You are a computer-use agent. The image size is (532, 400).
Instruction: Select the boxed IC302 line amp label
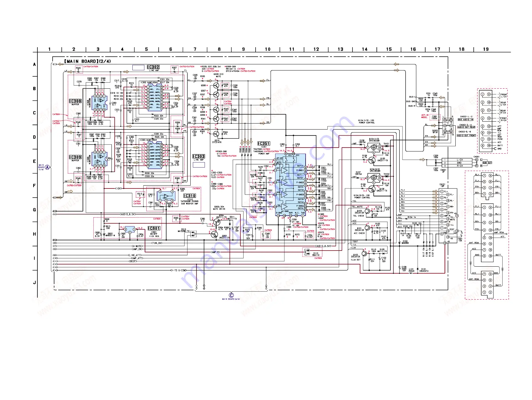pyautogui.click(x=153, y=67)
